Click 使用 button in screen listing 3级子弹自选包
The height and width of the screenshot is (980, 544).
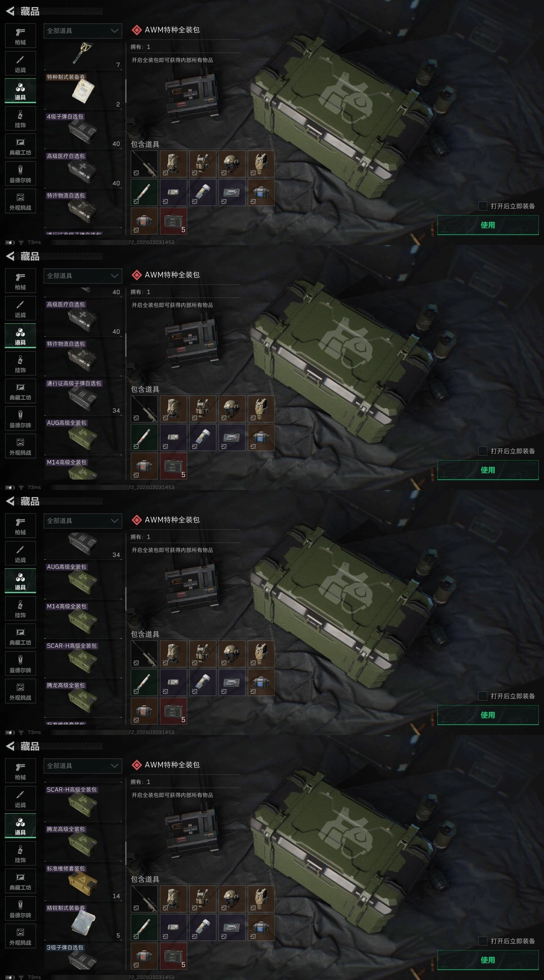[x=488, y=960]
